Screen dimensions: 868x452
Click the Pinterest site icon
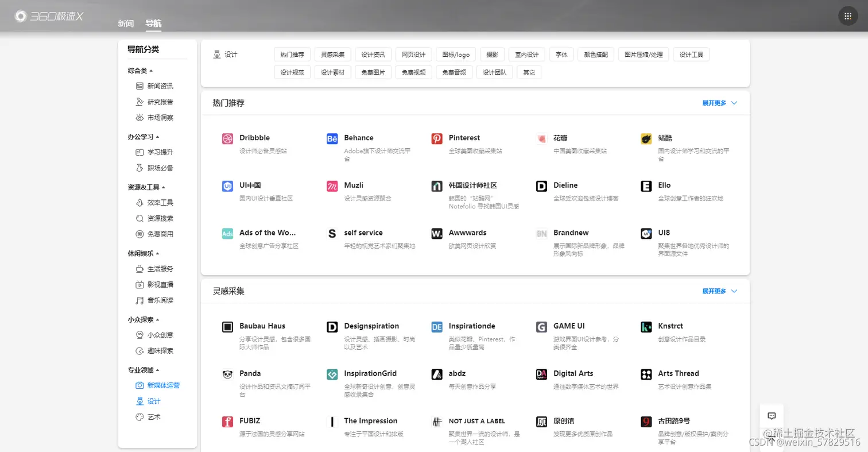click(x=437, y=138)
